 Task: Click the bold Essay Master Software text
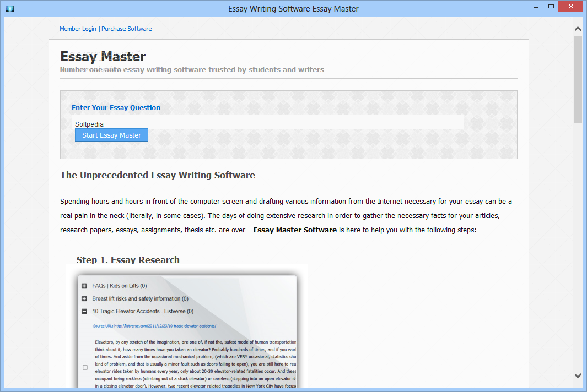tap(295, 230)
